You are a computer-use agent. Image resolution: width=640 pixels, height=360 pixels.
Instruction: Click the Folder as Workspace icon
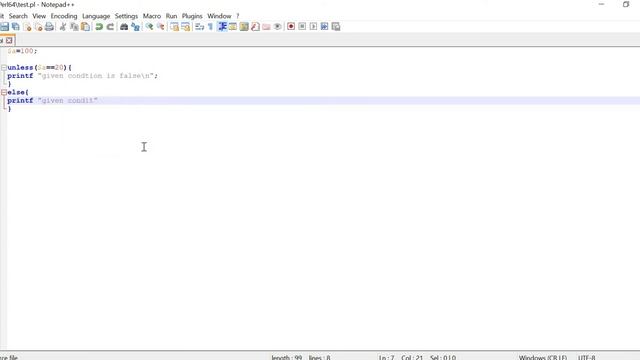pyautogui.click(x=266, y=27)
